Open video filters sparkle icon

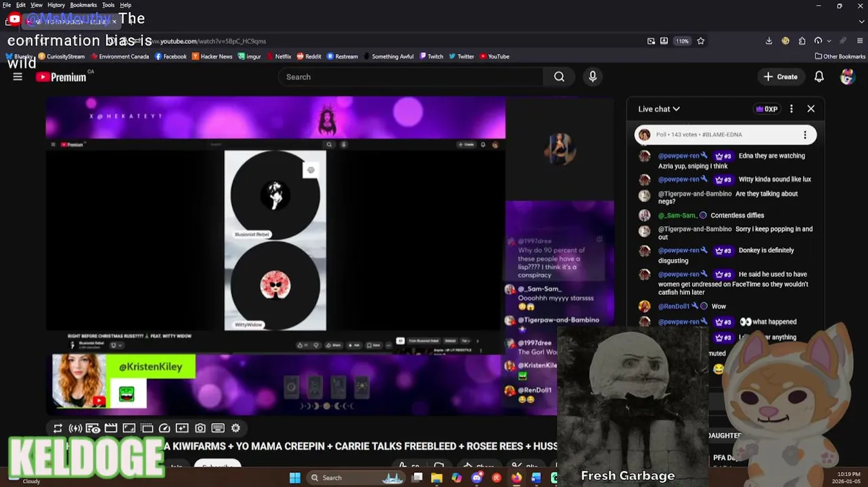point(182,428)
